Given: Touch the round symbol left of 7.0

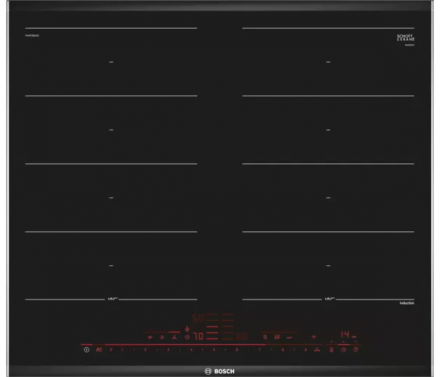Looking at the screenshot, I should pyautogui.click(x=187, y=337).
